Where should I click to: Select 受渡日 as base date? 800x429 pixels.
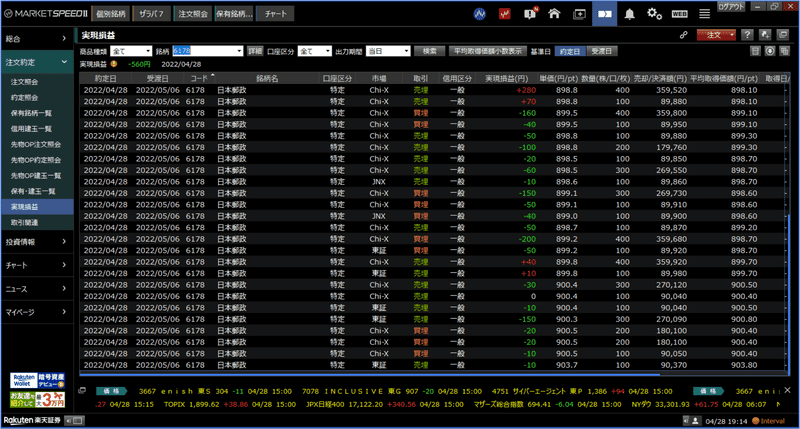coord(602,52)
